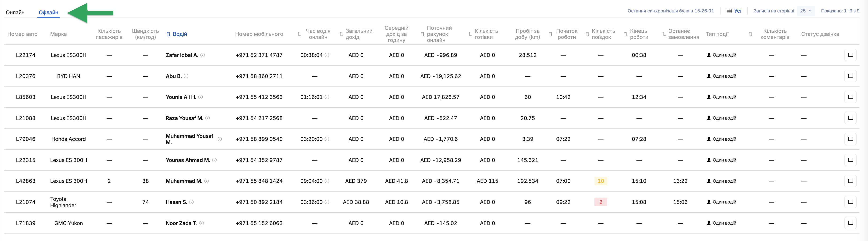This screenshot has width=868, height=241.
Task: Open driver Noor Zada T. profile
Action: tap(182, 223)
